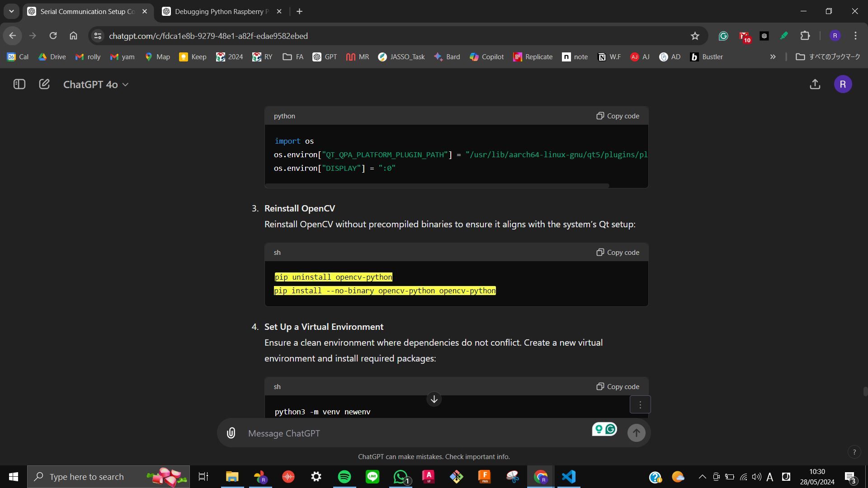Screen dimensions: 868x488
Task: Open the ChatGPT 4o model selector
Action: 96,84
